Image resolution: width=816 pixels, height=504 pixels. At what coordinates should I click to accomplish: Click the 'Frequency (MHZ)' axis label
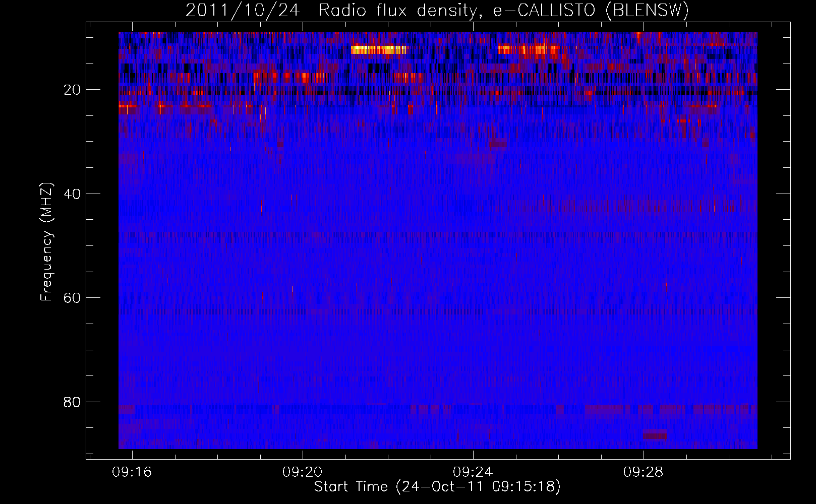tap(46, 242)
